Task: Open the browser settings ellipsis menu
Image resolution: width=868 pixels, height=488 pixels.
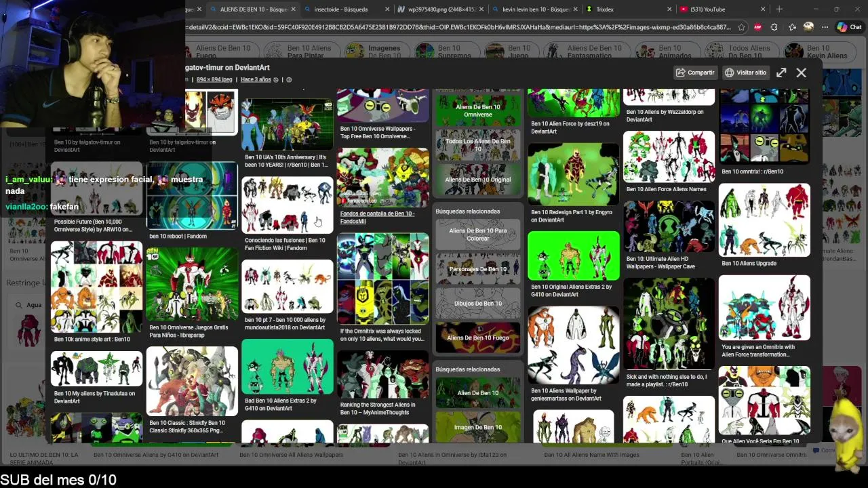Action: 825,27
